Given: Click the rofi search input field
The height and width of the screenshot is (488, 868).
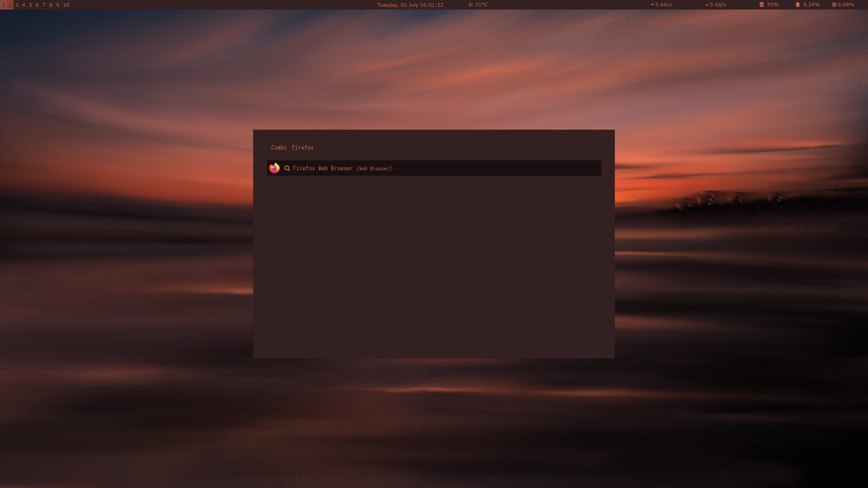Looking at the screenshot, I should click(x=434, y=147).
